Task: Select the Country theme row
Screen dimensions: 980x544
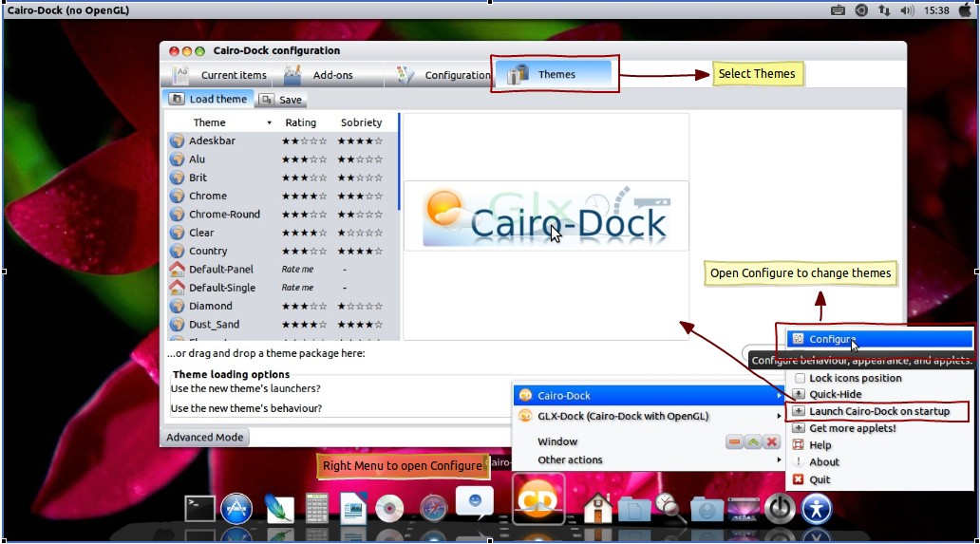Action: [x=282, y=251]
